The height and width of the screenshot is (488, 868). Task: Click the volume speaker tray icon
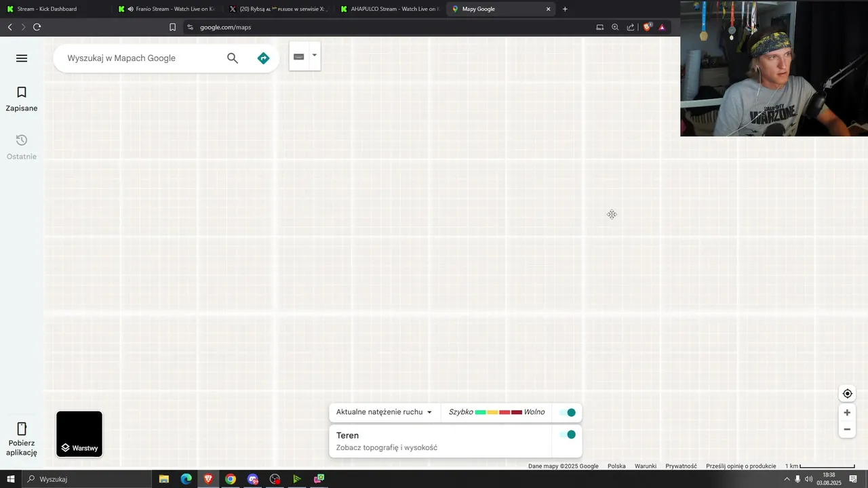(808, 479)
